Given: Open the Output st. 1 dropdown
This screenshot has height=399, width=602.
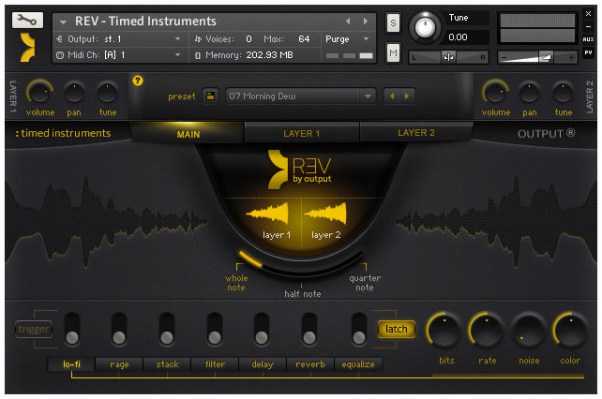Looking at the screenshot, I should click(119, 39).
